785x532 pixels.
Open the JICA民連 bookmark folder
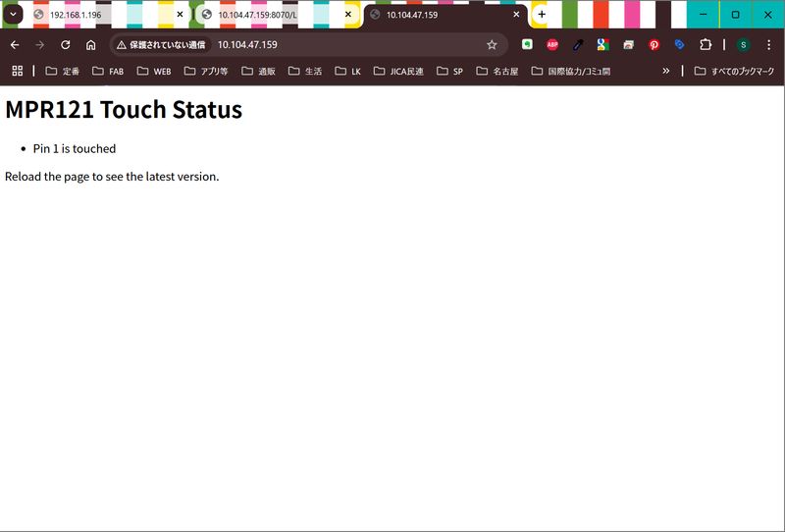(398, 71)
